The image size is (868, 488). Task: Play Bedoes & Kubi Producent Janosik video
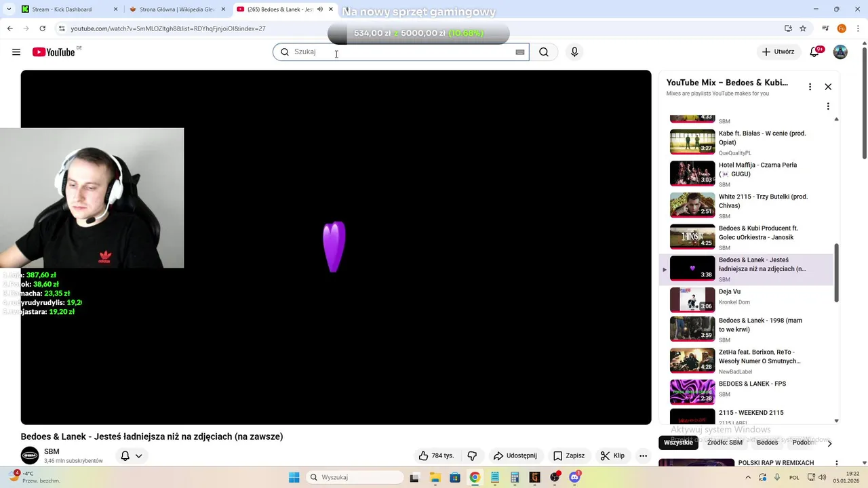point(746,237)
